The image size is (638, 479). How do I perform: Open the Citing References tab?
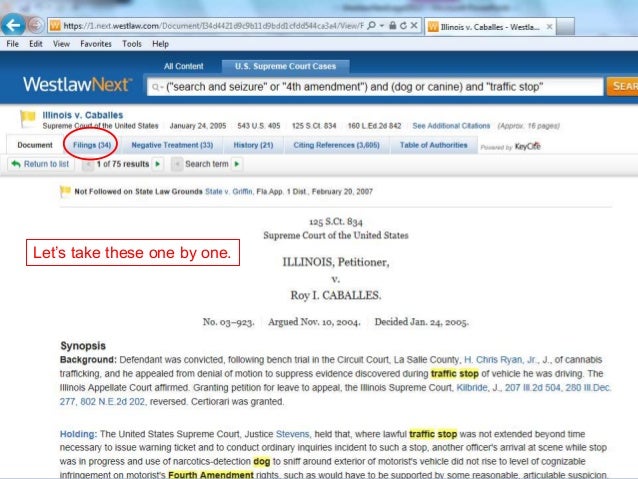click(x=336, y=145)
